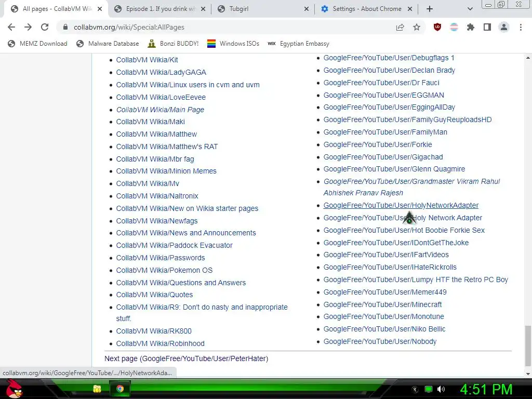Switch to Settings - About Chrome tab
Image resolution: width=532 pixels, height=399 pixels.
click(x=366, y=9)
